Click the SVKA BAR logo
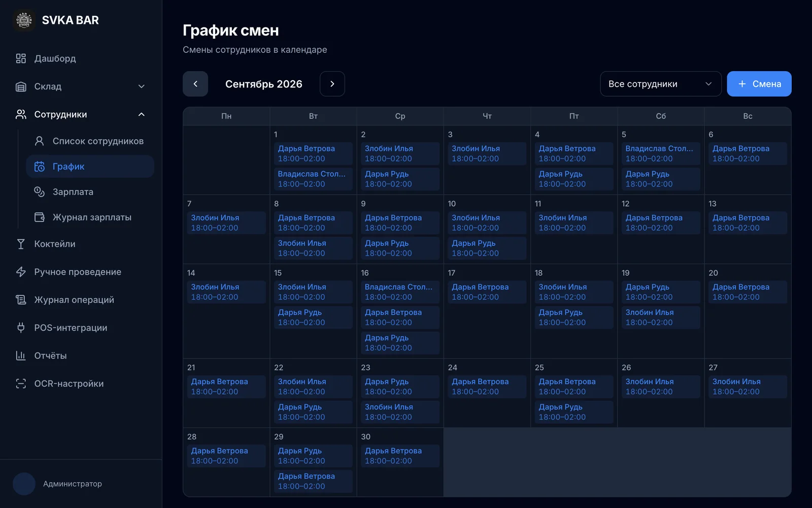 (24, 20)
